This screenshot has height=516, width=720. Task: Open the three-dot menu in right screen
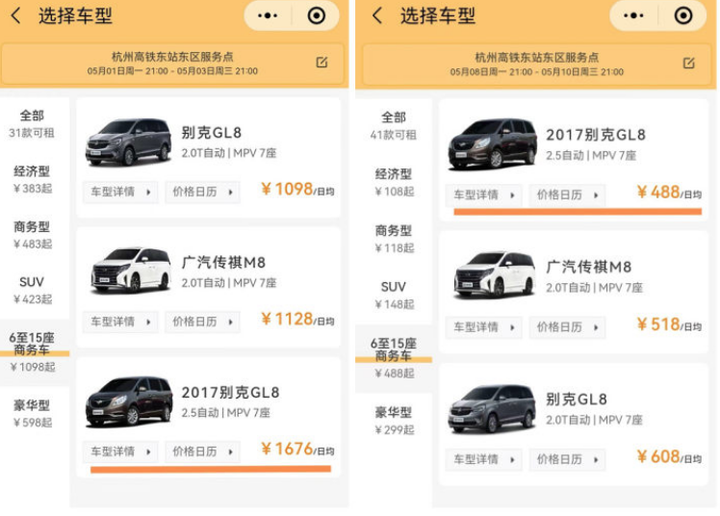(x=633, y=16)
